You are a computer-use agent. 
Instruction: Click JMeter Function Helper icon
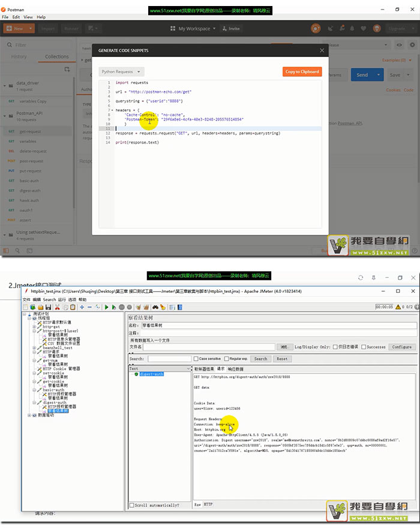pyautogui.click(x=172, y=307)
